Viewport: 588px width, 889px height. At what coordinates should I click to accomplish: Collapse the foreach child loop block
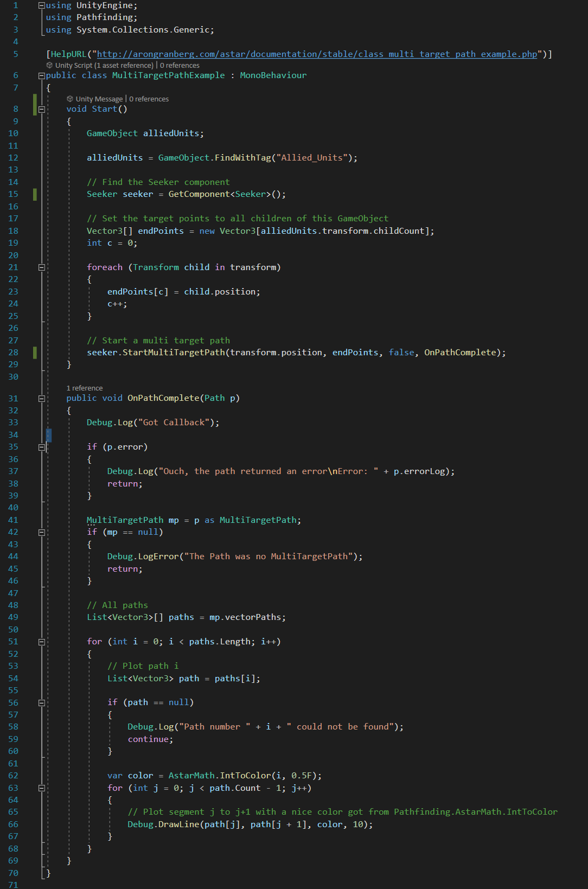pos(42,267)
